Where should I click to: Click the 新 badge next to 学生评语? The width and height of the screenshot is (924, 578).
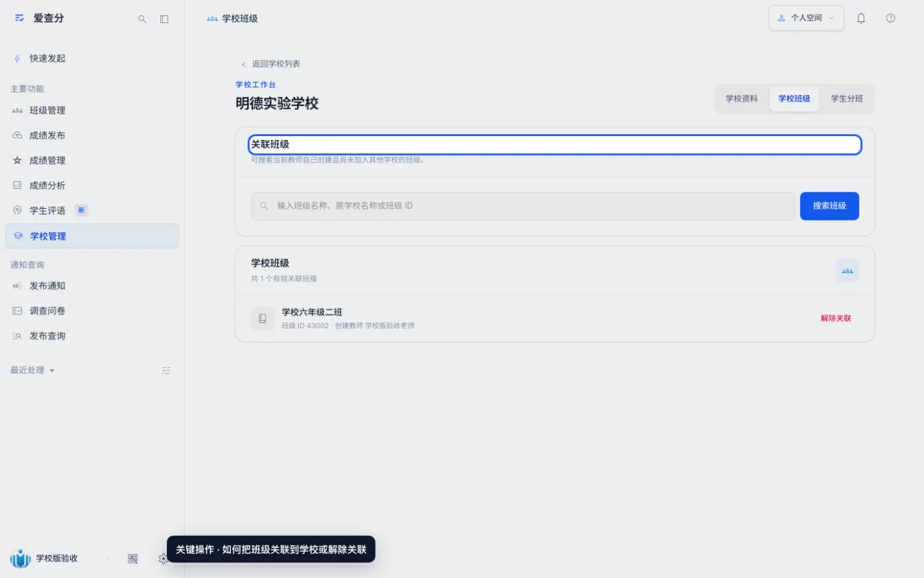(x=81, y=211)
